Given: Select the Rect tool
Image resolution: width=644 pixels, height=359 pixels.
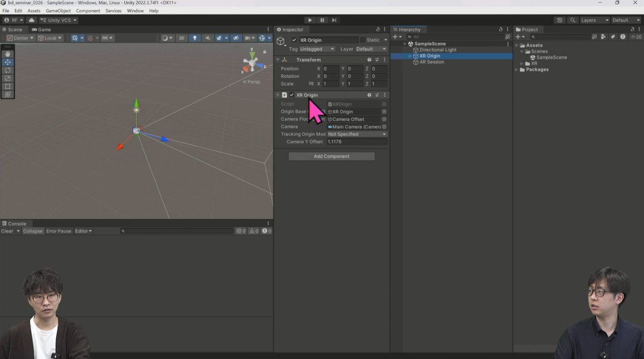Looking at the screenshot, I should [8, 86].
